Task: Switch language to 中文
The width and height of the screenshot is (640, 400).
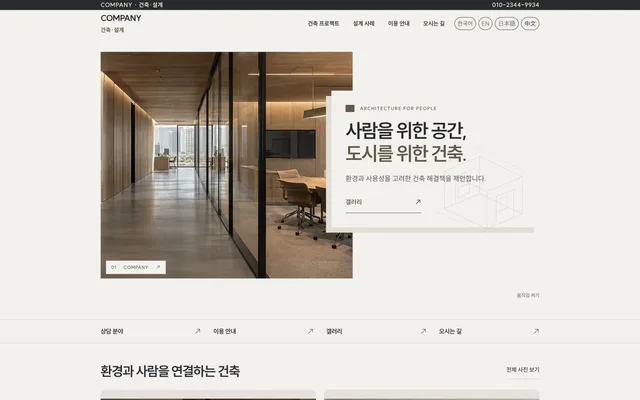Action: [x=530, y=24]
